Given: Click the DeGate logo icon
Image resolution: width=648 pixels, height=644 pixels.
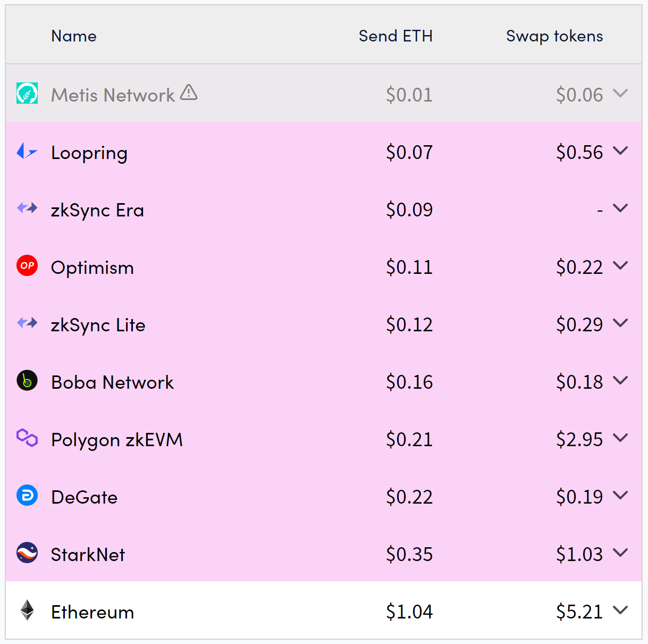Looking at the screenshot, I should point(27,496).
